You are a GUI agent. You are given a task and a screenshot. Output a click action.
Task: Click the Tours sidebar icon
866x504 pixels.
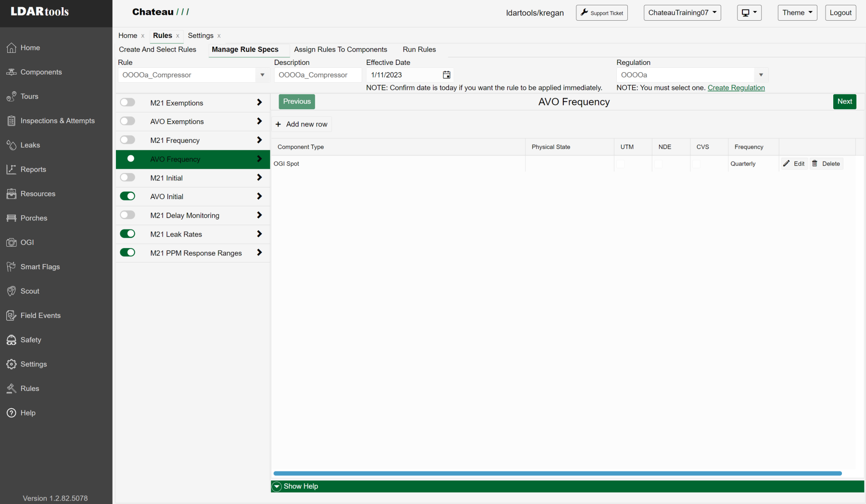[11, 97]
